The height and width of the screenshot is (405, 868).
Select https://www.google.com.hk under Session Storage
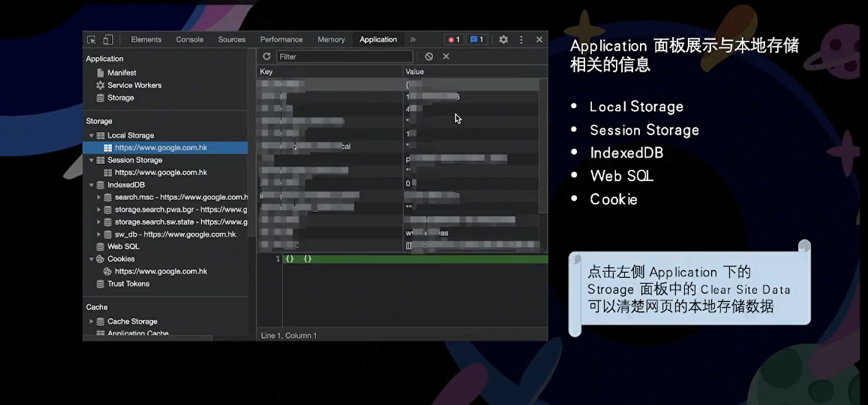tap(160, 173)
